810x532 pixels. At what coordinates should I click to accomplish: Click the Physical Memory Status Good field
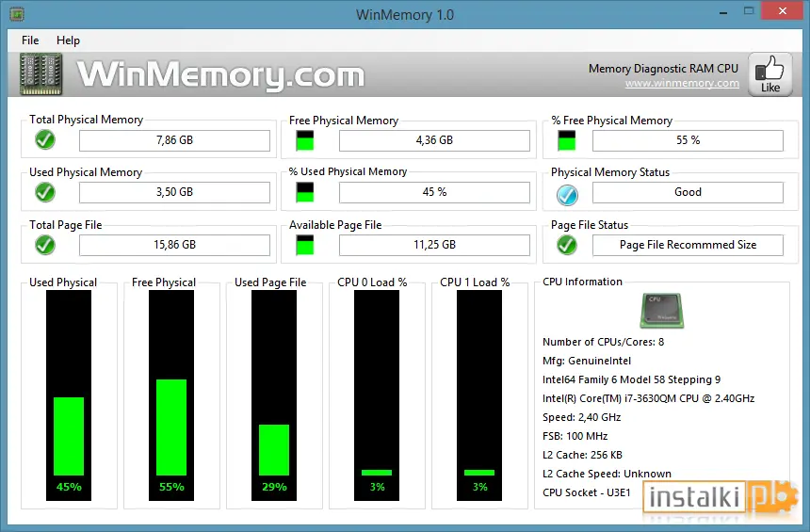688,192
